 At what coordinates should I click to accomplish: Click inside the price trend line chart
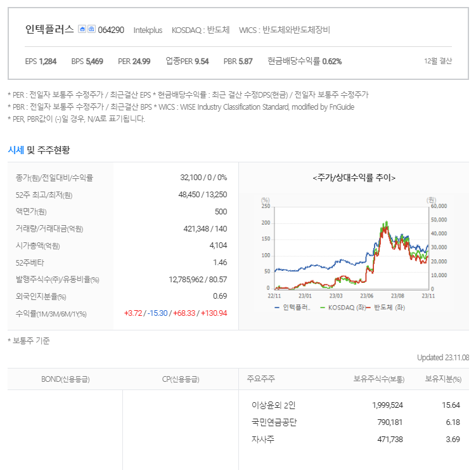(352, 248)
